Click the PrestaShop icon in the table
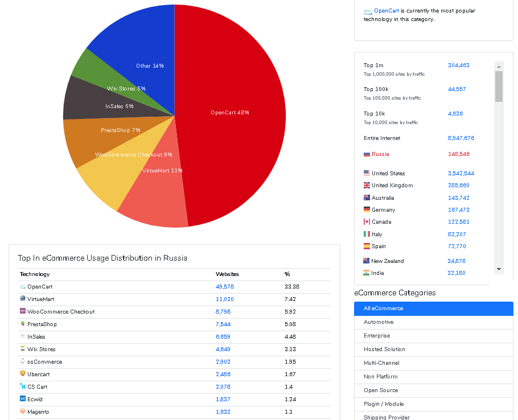Image resolution: width=518 pixels, height=420 pixels. (x=22, y=324)
